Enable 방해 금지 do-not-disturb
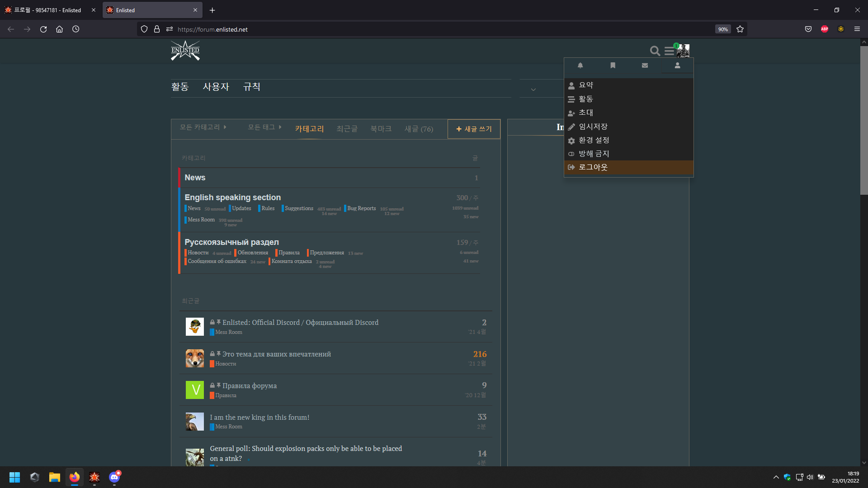The image size is (868, 488). click(x=628, y=154)
